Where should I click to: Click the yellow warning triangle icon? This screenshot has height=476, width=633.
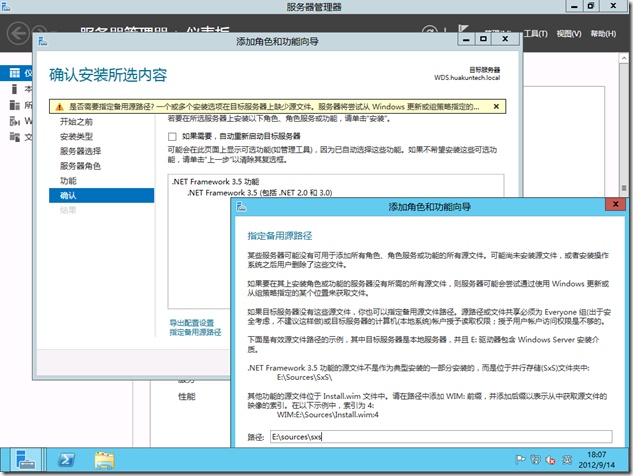click(59, 107)
